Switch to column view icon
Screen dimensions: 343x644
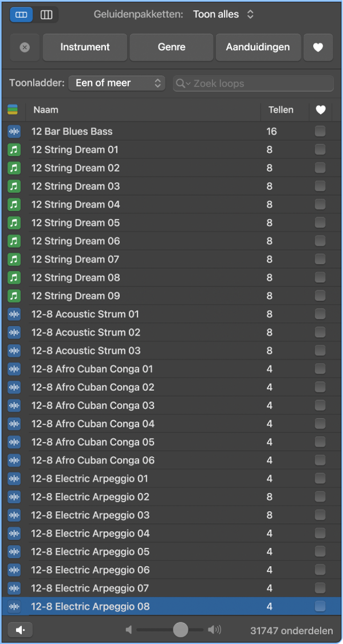(x=46, y=15)
